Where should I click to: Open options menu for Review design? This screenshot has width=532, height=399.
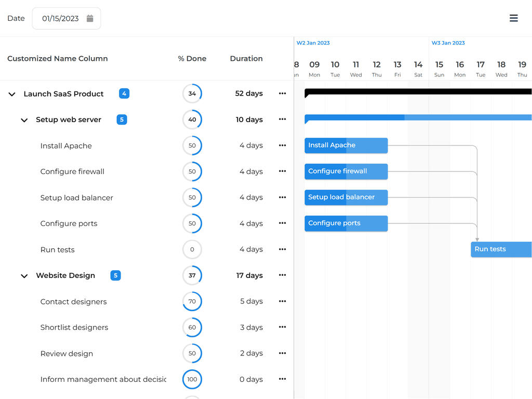[x=282, y=353]
